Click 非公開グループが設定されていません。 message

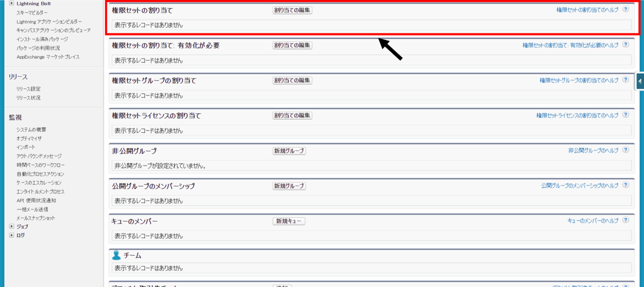point(160,166)
